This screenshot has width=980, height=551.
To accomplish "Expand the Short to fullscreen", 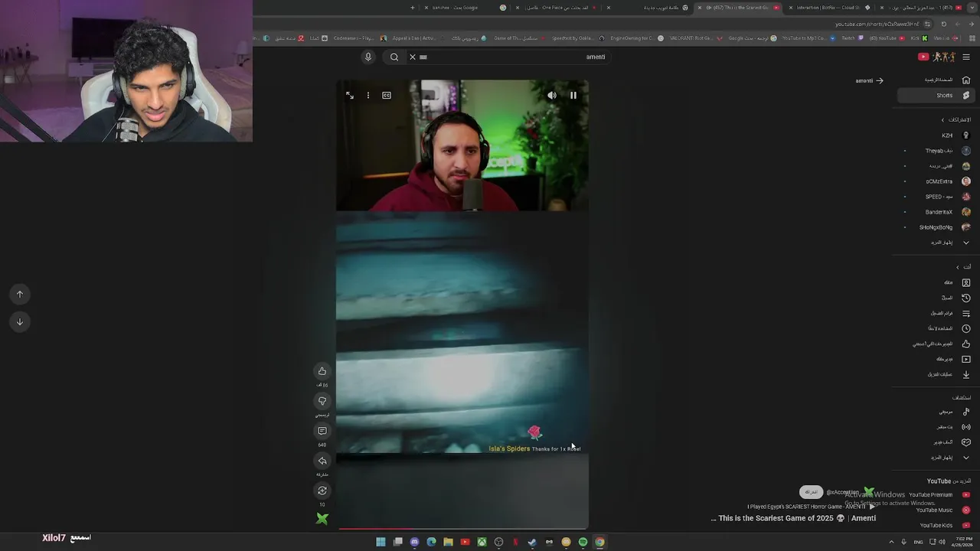I will [350, 96].
